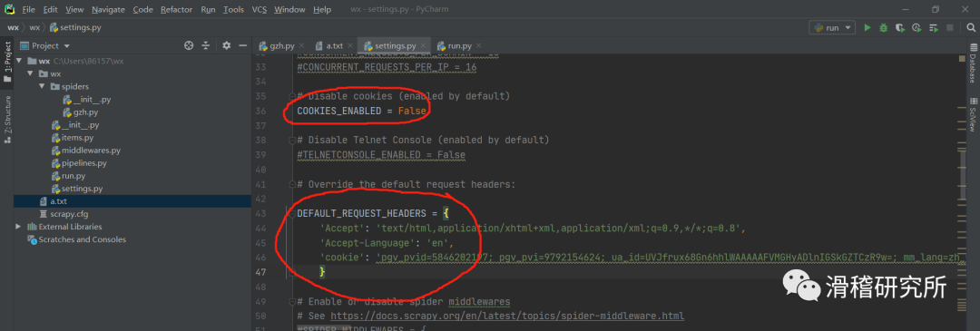Click the wx breadcrumb in navigation bar
The height and width of the screenshot is (331, 980).
13,27
